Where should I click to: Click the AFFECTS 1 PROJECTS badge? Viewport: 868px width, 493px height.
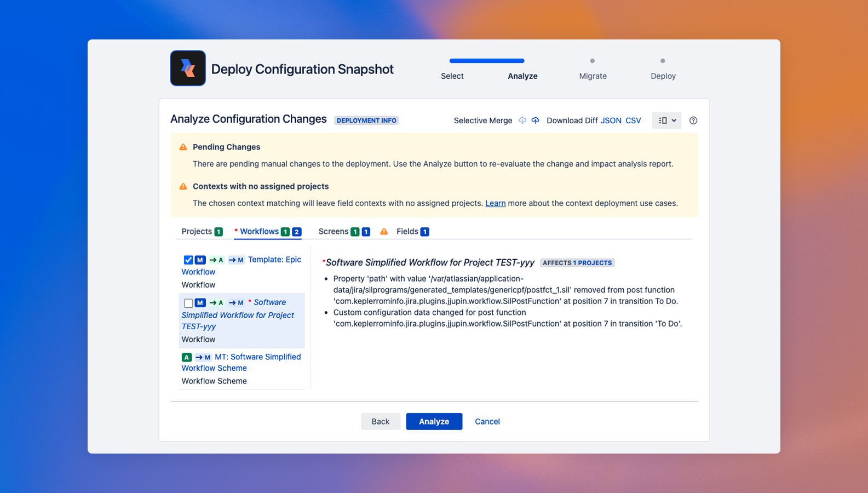[x=577, y=263]
